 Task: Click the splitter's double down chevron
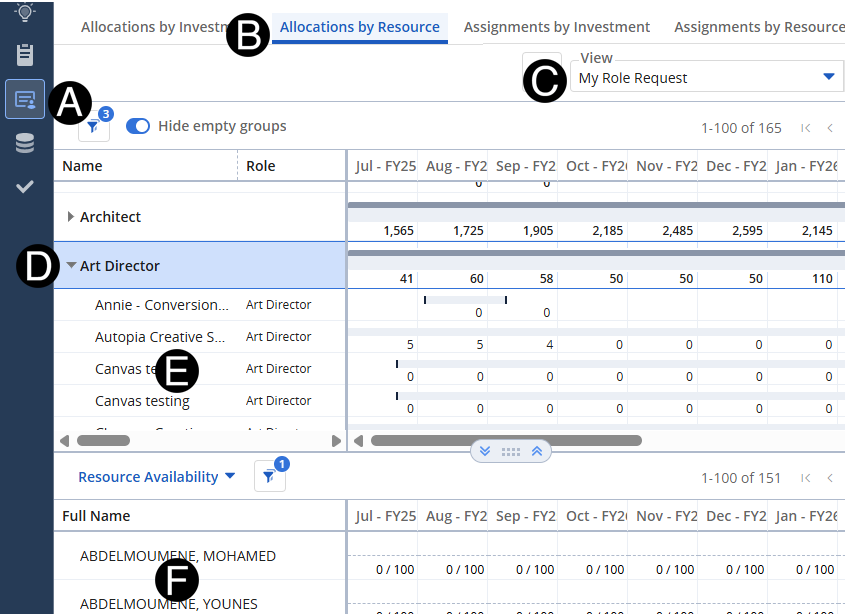485,451
